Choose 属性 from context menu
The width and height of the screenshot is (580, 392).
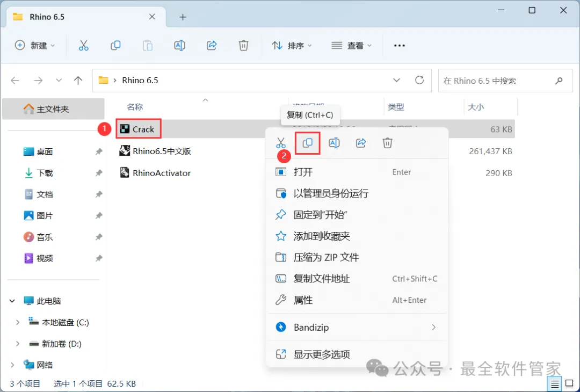click(x=357, y=300)
